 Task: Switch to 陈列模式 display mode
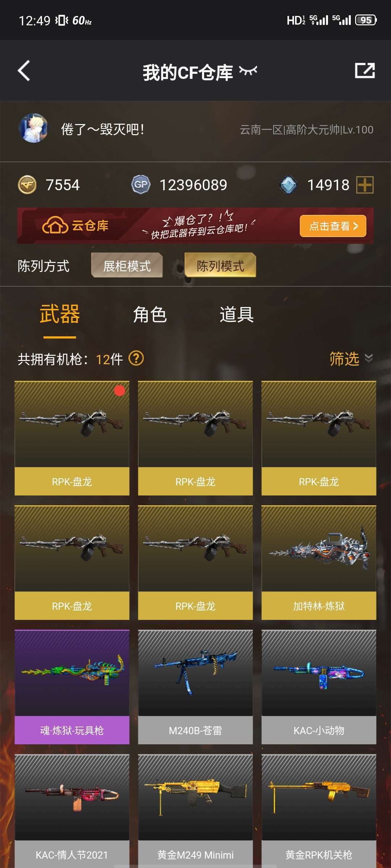(220, 266)
